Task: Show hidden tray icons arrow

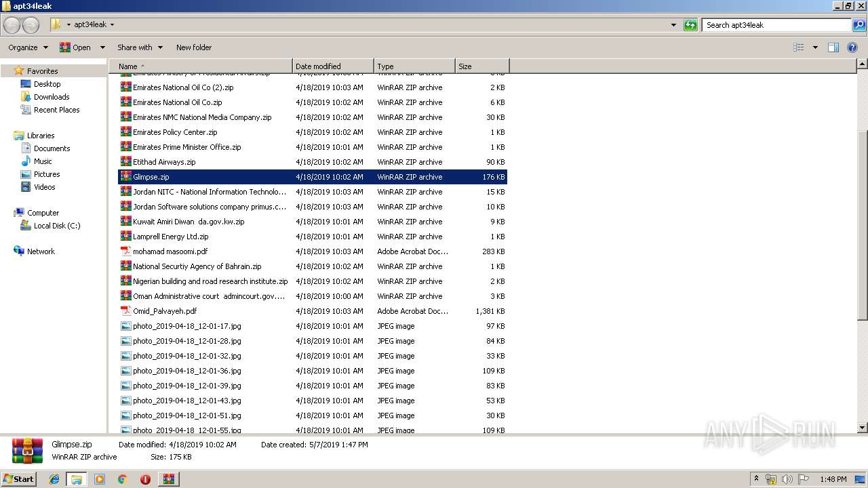Action: tap(756, 479)
